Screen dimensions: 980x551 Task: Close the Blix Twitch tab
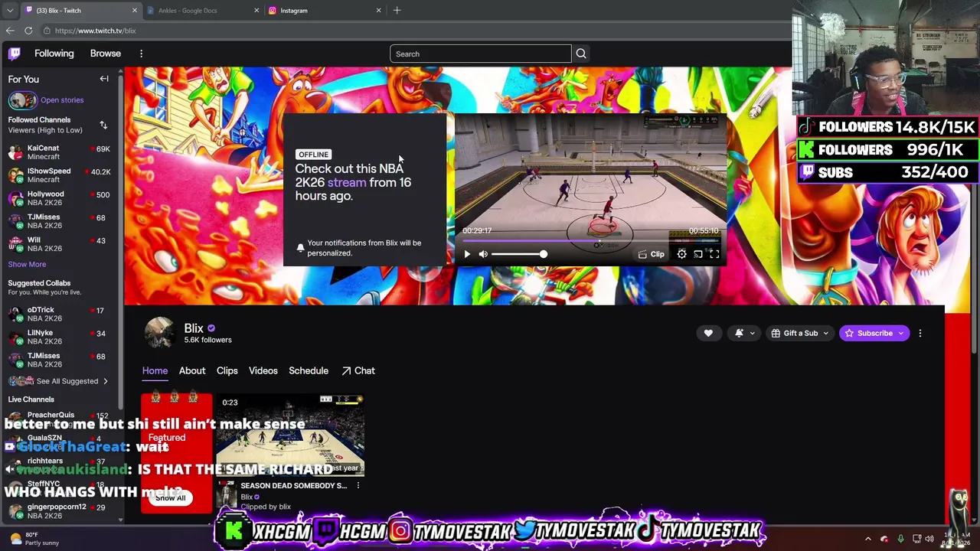coord(135,11)
